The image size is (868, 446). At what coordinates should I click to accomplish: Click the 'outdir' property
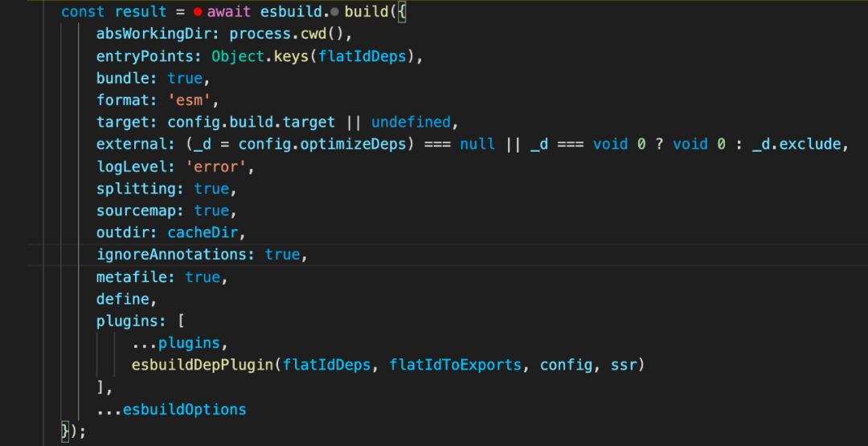tap(123, 232)
